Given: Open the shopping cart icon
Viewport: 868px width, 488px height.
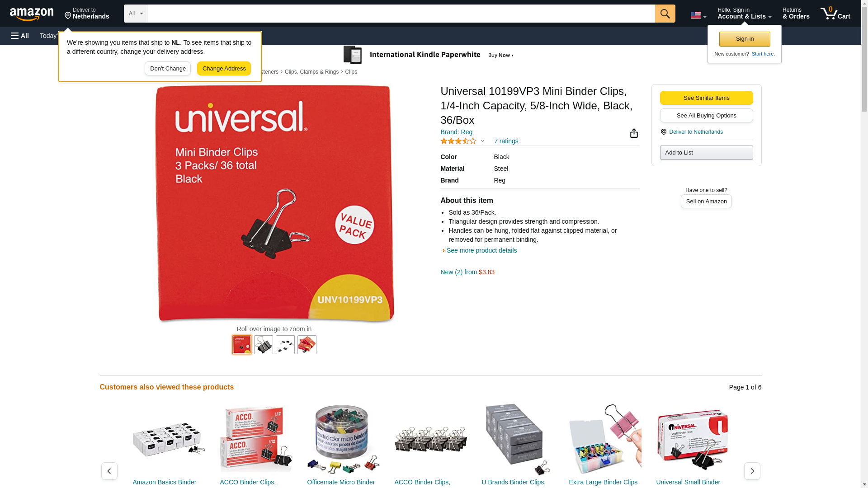Looking at the screenshot, I should click(x=835, y=14).
